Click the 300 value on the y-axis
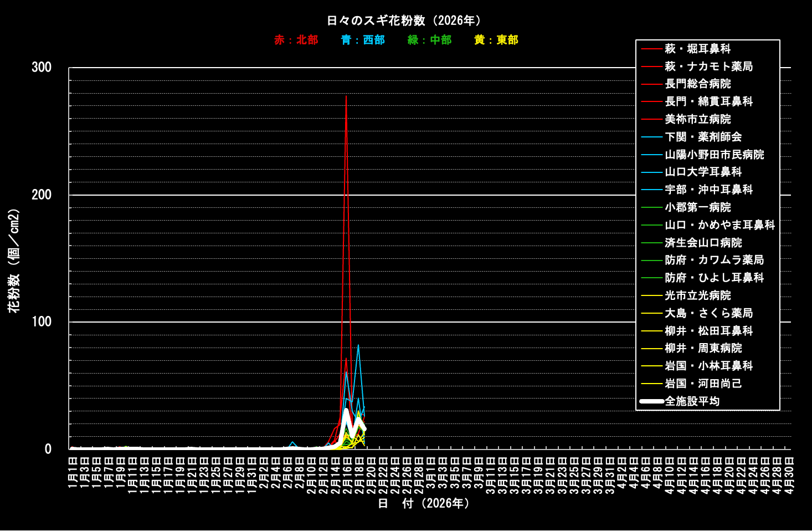 [42, 68]
